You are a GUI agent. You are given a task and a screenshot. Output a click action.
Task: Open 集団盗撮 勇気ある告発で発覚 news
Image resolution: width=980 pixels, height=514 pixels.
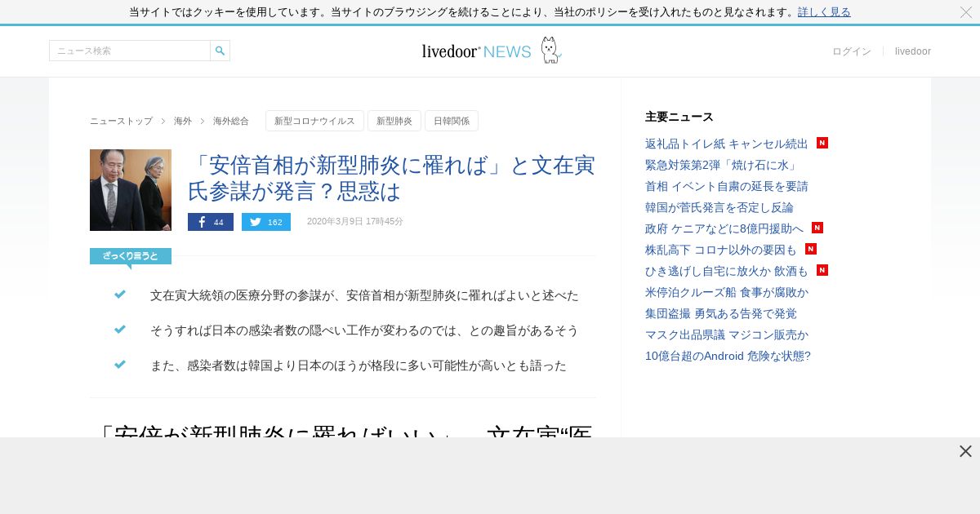(x=720, y=313)
